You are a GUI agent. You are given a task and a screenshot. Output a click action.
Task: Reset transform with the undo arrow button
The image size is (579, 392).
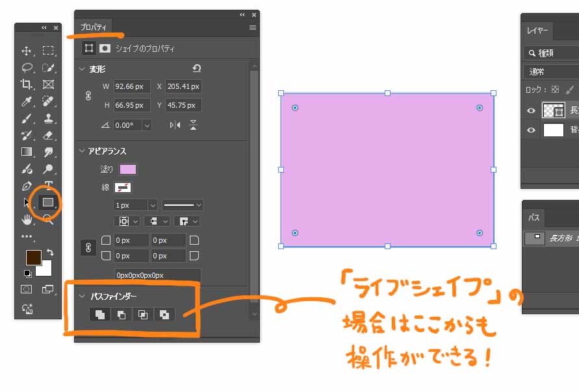point(197,68)
